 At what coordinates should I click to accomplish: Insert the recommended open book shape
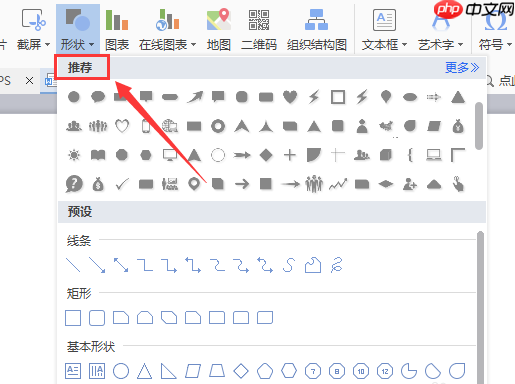tap(98, 155)
